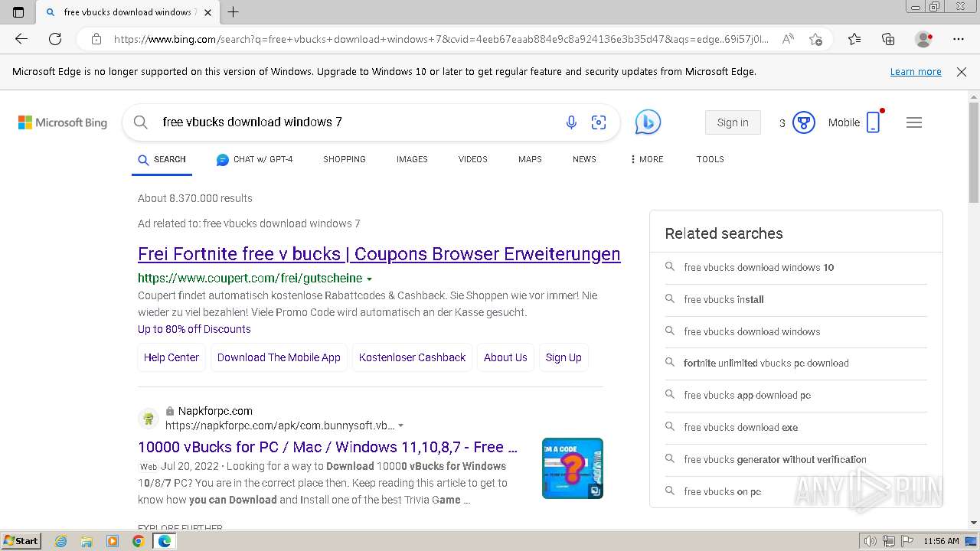
Task: Expand the coupert.com URL dropdown arrow
Action: 370,279
